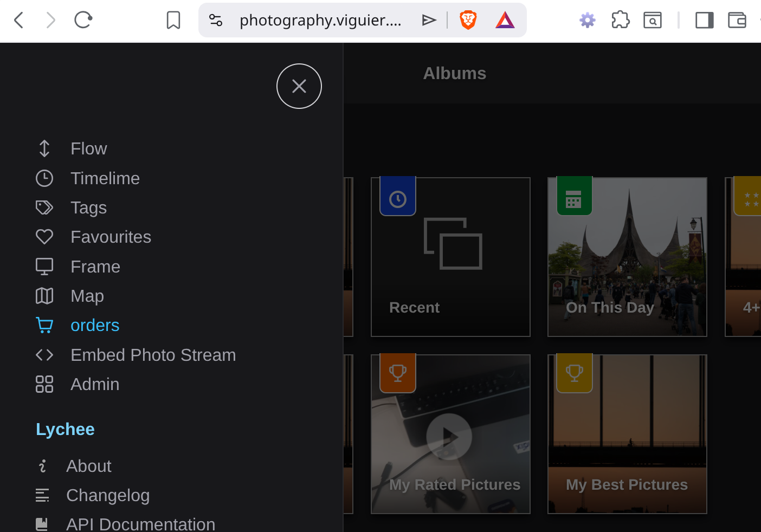The width and height of the screenshot is (761, 532).
Task: Select Embed Photo Stream
Action: coord(153,355)
